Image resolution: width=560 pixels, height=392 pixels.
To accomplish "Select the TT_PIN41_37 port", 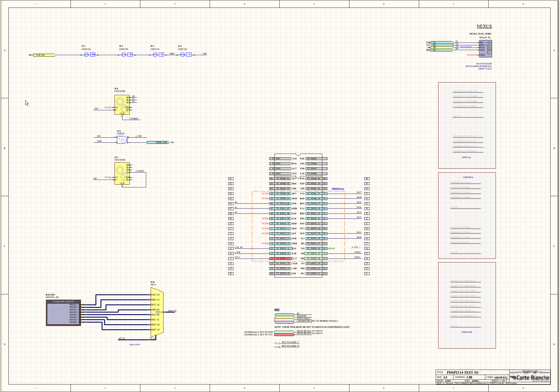I will click(316, 194).
